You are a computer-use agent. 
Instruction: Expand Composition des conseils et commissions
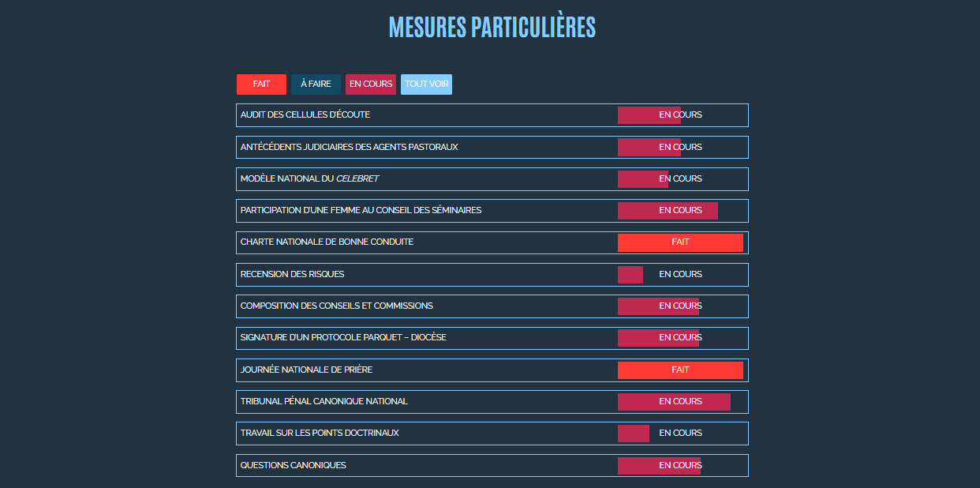(336, 306)
